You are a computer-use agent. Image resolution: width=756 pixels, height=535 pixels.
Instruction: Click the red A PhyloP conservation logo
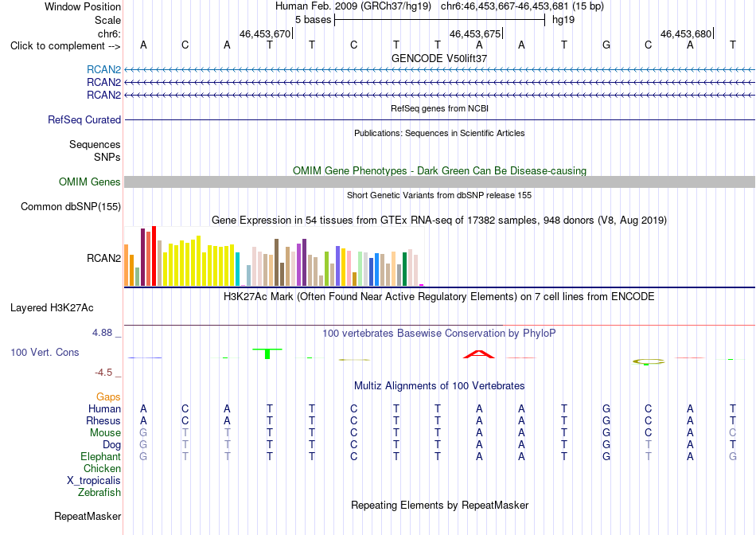click(x=479, y=354)
